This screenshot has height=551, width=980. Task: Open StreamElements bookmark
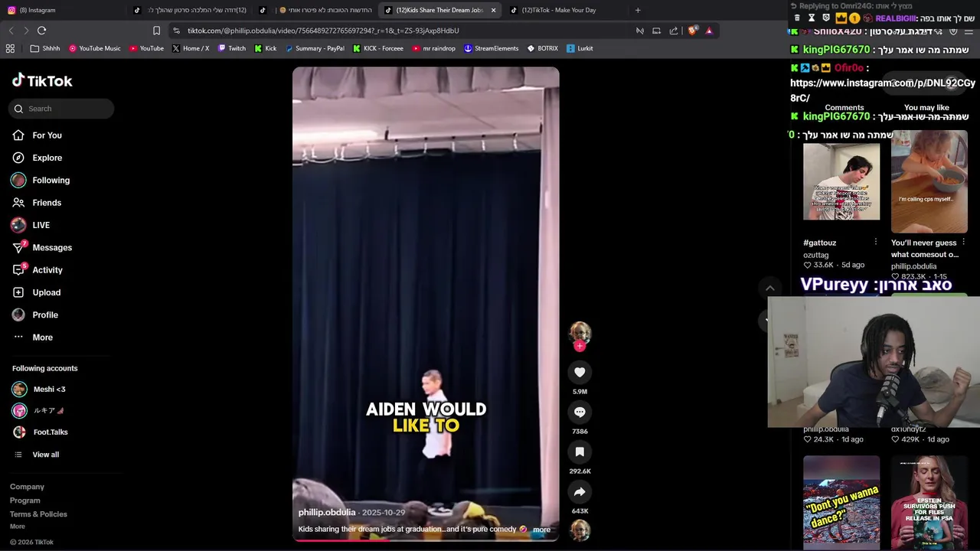(491, 48)
